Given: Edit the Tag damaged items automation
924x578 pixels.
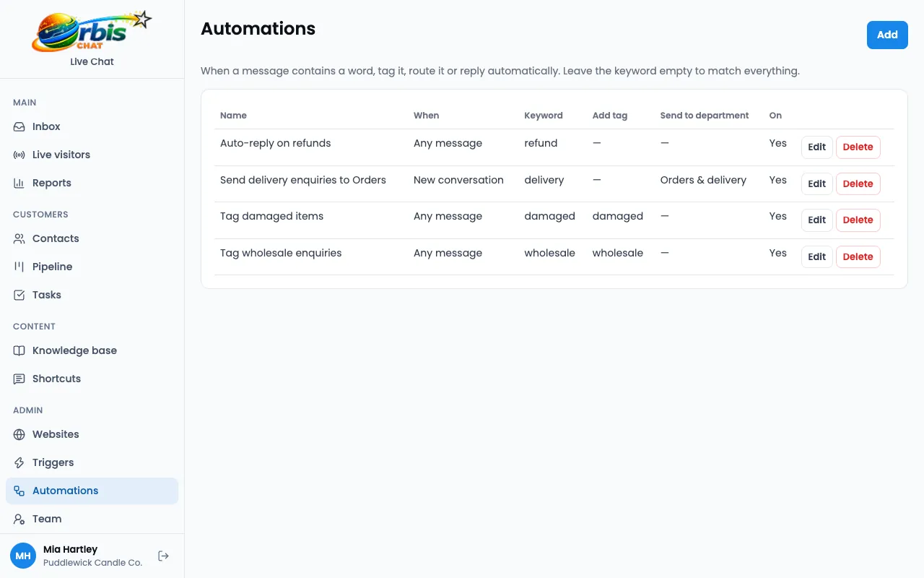Looking at the screenshot, I should [x=817, y=220].
